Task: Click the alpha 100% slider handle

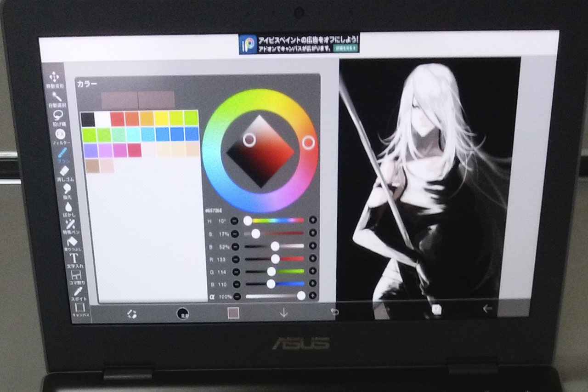Action: tap(301, 295)
